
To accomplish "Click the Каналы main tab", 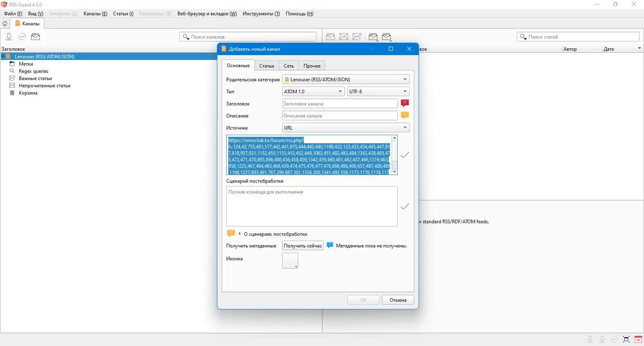I will [x=27, y=24].
